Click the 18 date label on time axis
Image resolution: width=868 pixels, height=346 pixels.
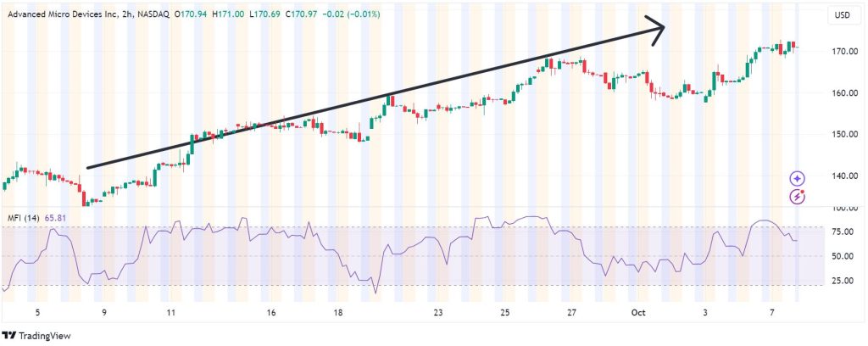pyautogui.click(x=338, y=313)
